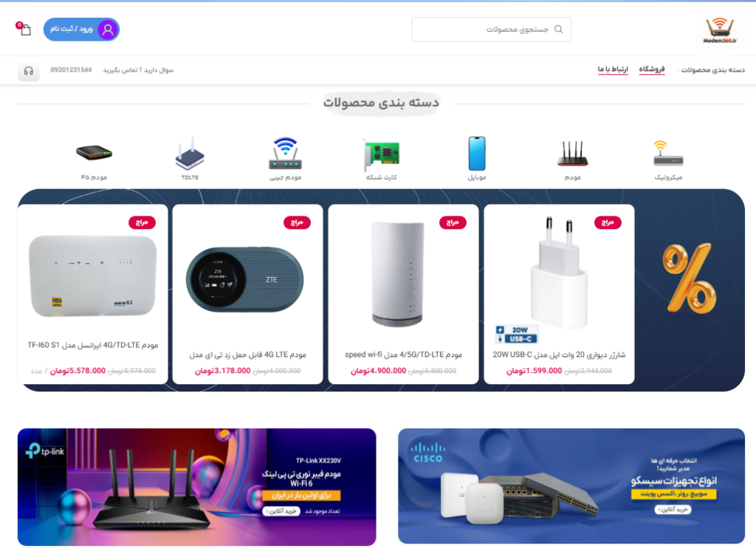Click the Modem360.ir logo
Viewport: 756px width, 554px height.
tap(719, 30)
